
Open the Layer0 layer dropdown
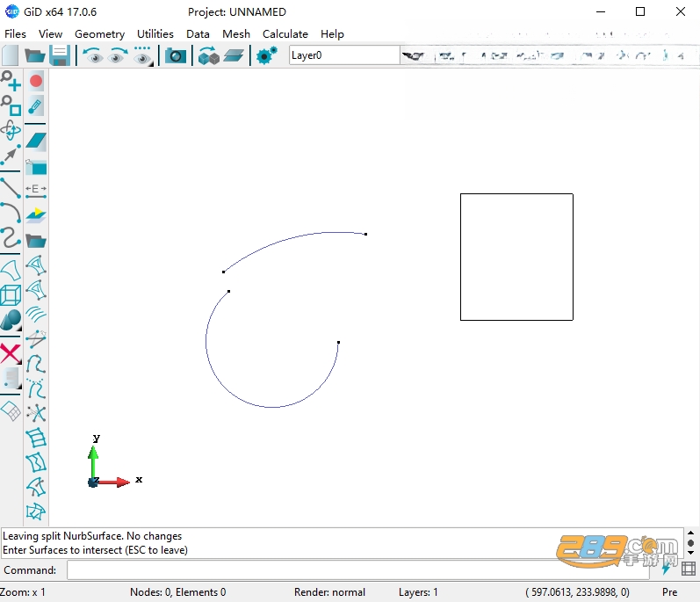tap(343, 55)
